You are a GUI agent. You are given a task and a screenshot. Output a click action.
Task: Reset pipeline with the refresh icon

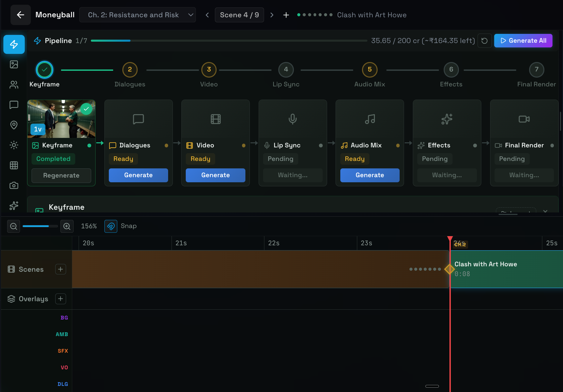click(x=485, y=41)
